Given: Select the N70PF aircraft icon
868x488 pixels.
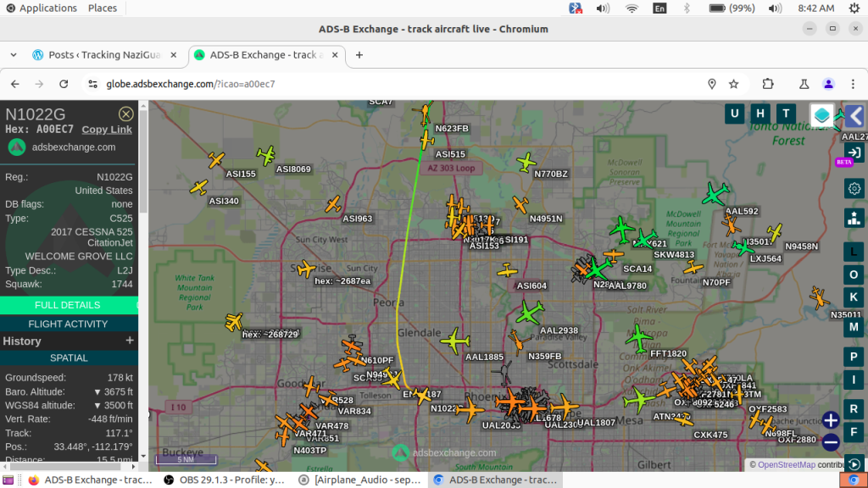Looking at the screenshot, I should (693, 269).
